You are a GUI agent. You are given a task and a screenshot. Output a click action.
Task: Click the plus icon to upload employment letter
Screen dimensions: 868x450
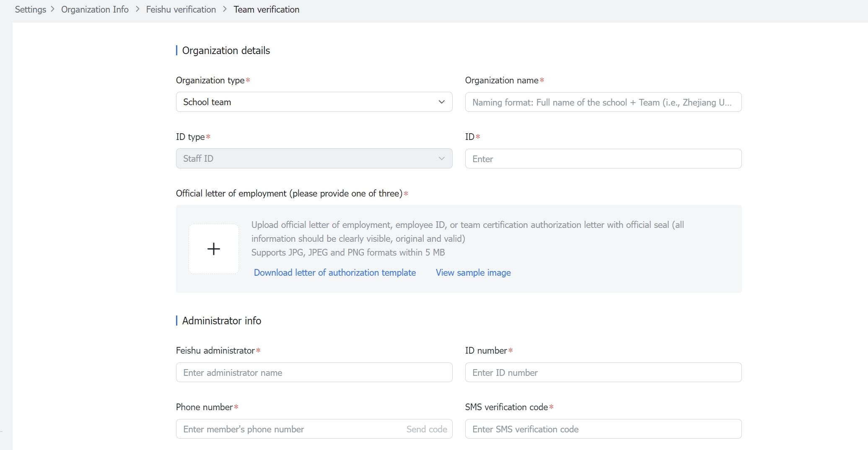tap(213, 249)
